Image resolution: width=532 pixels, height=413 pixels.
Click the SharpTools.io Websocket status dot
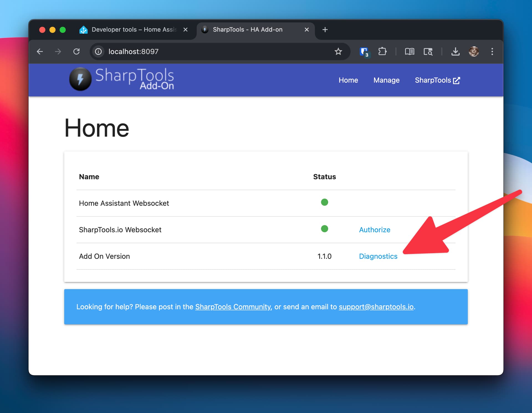pyautogui.click(x=324, y=229)
